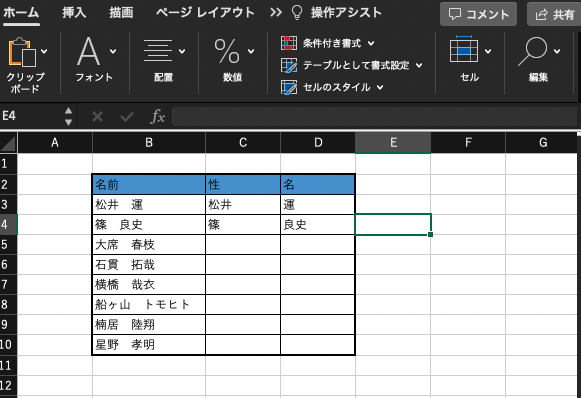This screenshot has height=398, width=581.
Task: Select the header cell 性
Action: point(243,184)
